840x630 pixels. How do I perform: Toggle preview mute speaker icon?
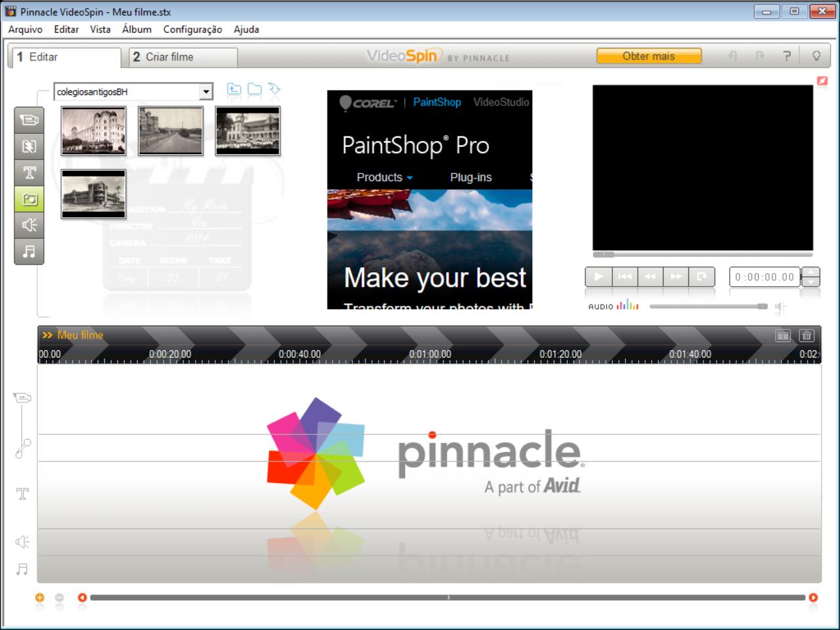pos(780,306)
